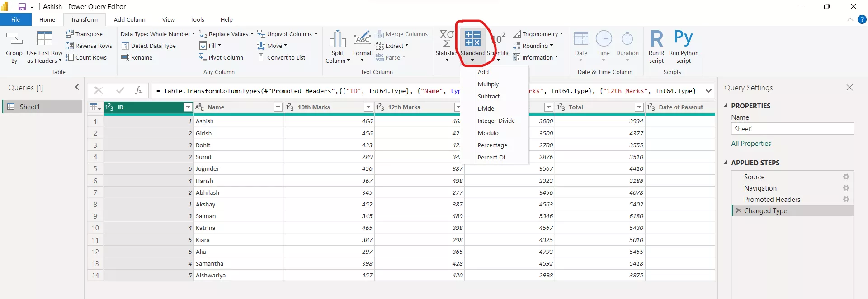Click the formula bar fx icon
868x299 pixels.
(x=138, y=90)
